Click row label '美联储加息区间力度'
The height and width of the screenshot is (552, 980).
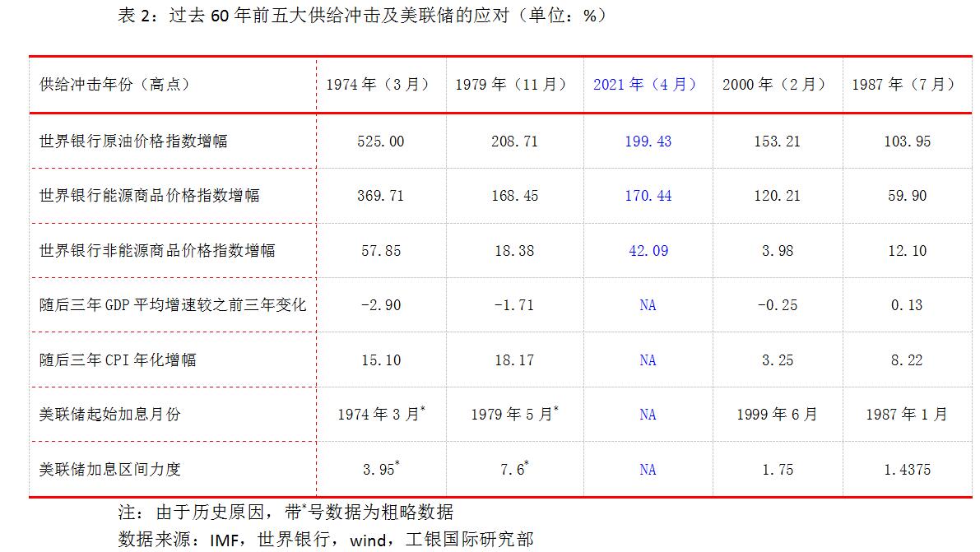point(109,470)
